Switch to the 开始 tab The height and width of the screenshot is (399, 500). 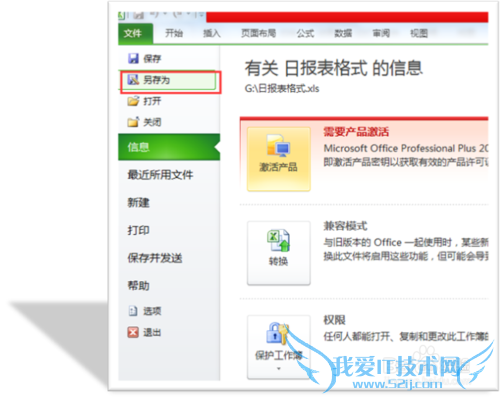click(174, 33)
